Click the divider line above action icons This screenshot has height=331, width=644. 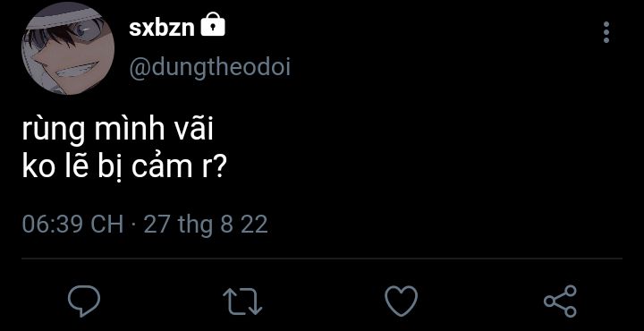click(x=322, y=259)
